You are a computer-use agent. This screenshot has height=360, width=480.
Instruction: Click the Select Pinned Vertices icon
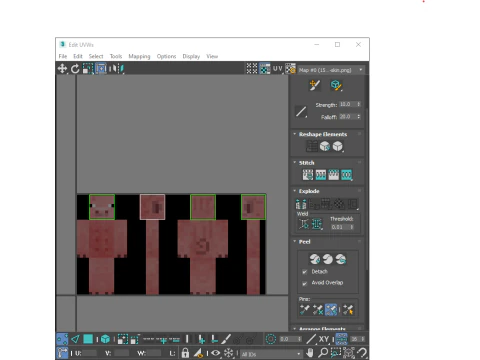coord(348,310)
